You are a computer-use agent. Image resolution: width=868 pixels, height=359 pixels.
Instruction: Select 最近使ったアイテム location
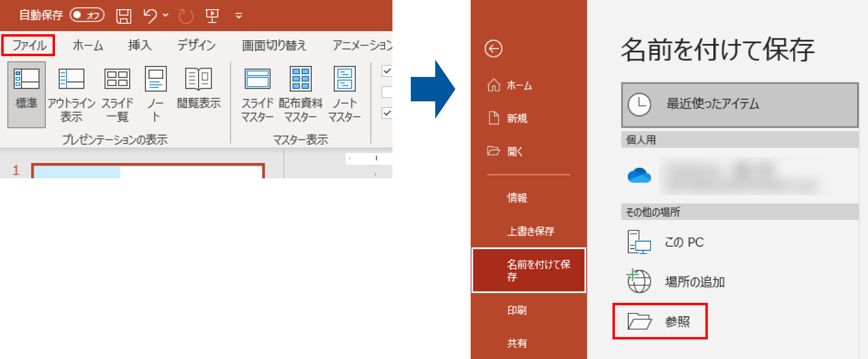coord(740,104)
